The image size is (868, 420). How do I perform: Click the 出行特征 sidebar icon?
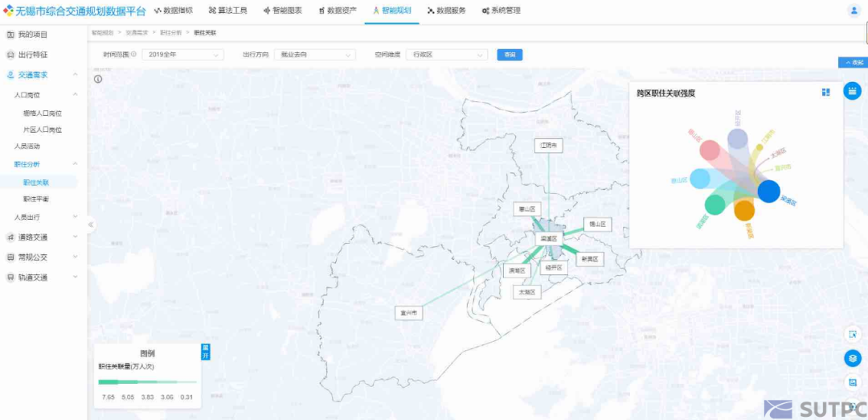[x=10, y=55]
